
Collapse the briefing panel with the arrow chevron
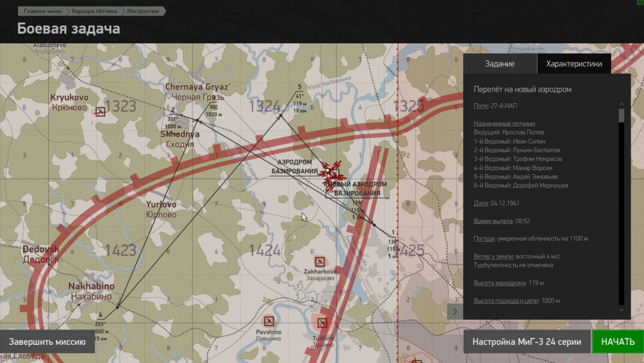point(455,311)
